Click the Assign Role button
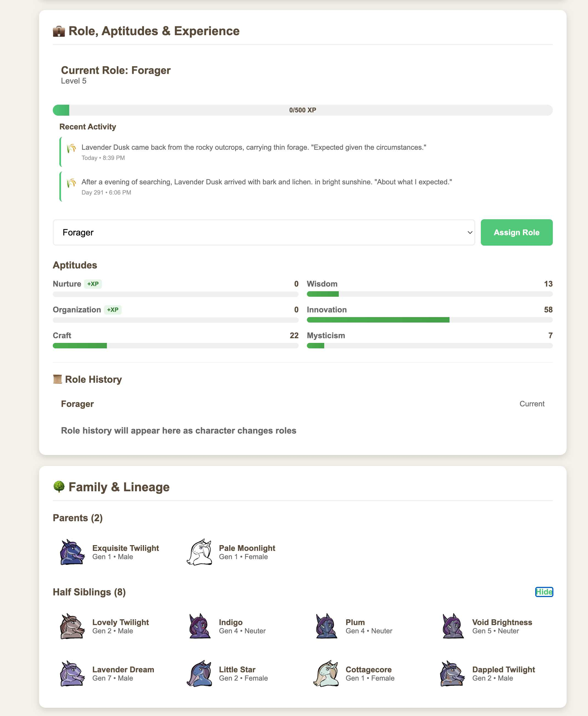Screen dimensions: 588x716 (516, 232)
